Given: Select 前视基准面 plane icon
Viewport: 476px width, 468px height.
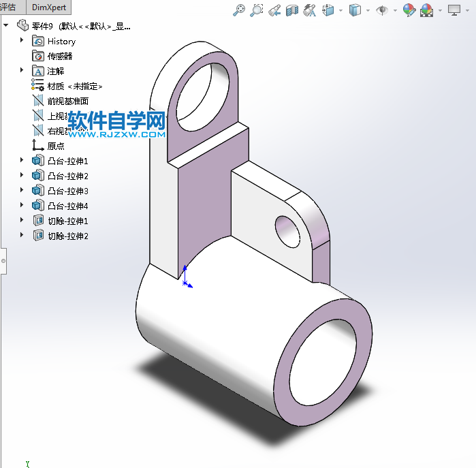Looking at the screenshot, I should (x=38, y=101).
